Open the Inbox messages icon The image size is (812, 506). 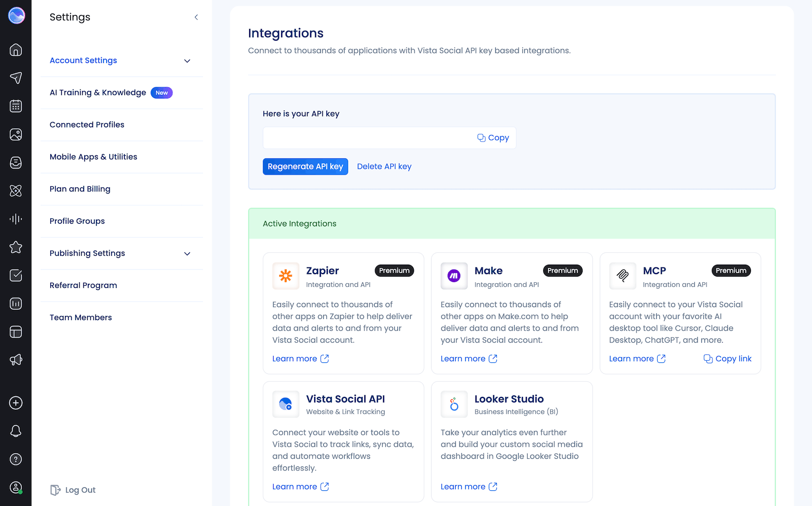pos(16,162)
